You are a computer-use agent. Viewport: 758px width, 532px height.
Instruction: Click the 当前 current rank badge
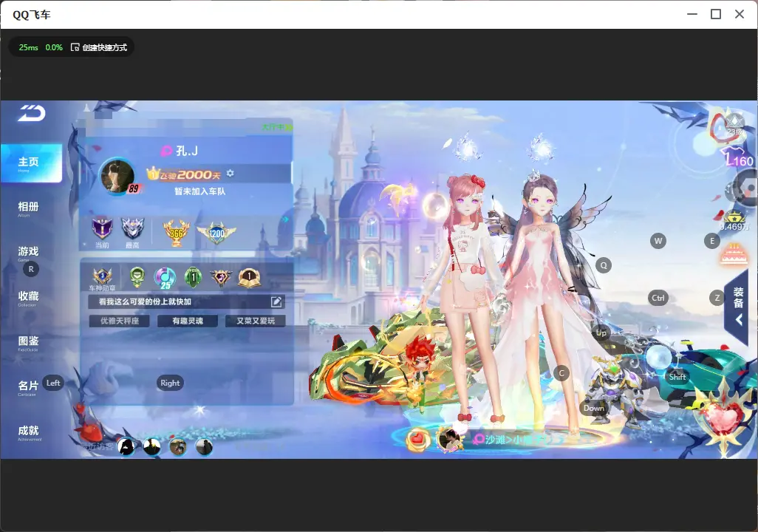click(x=102, y=230)
